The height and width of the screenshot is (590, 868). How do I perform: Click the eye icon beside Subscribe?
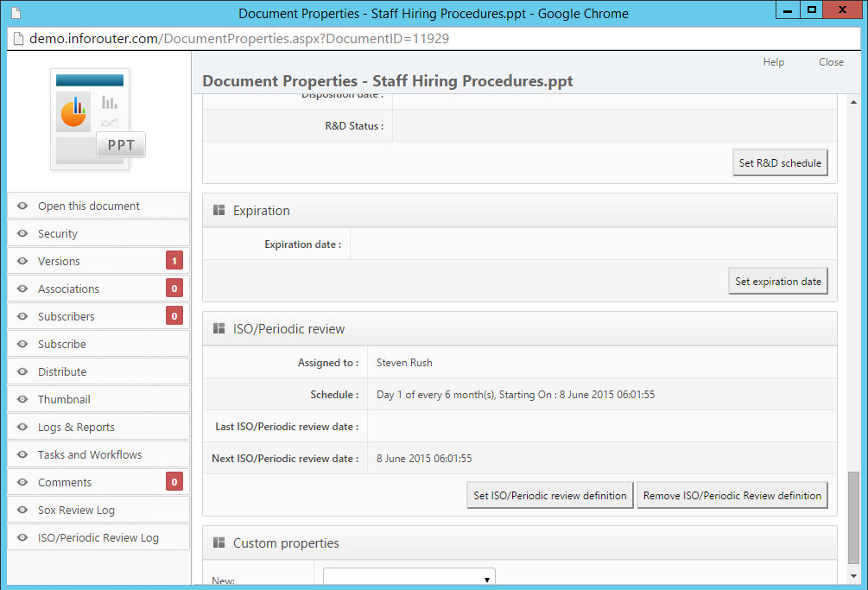(22, 345)
